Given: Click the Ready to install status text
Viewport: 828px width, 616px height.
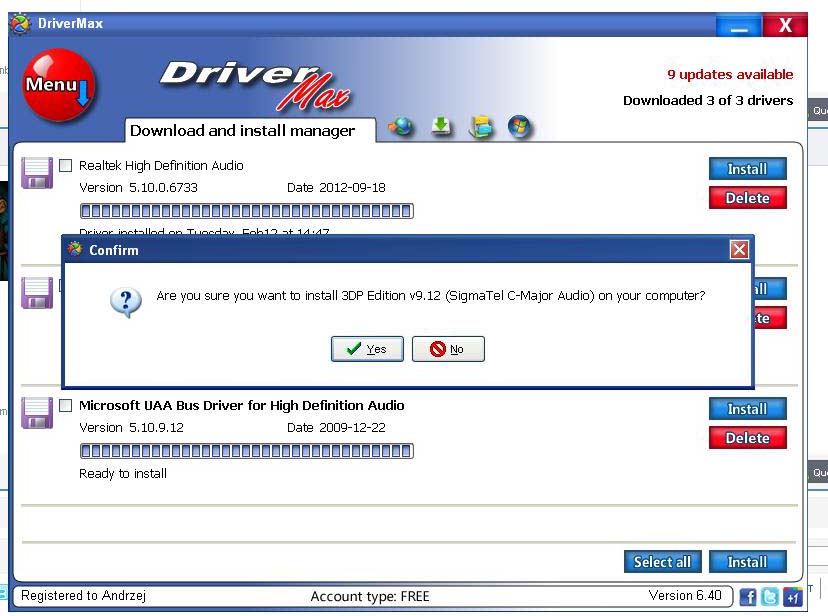Looking at the screenshot, I should 123,473.
